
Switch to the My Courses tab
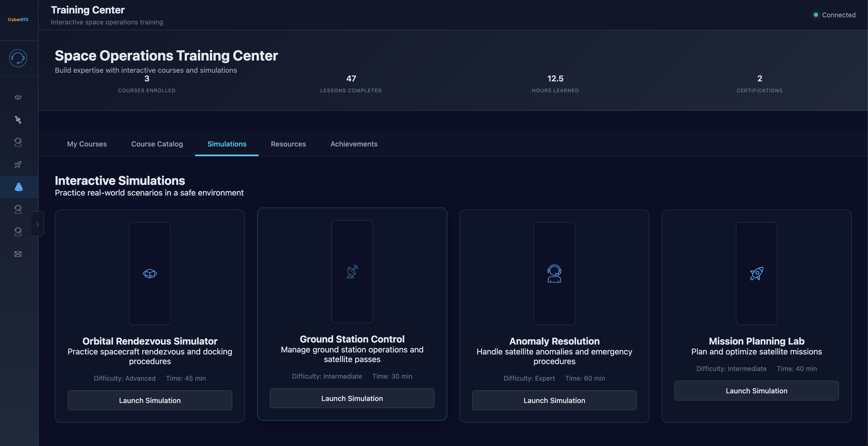[87, 144]
